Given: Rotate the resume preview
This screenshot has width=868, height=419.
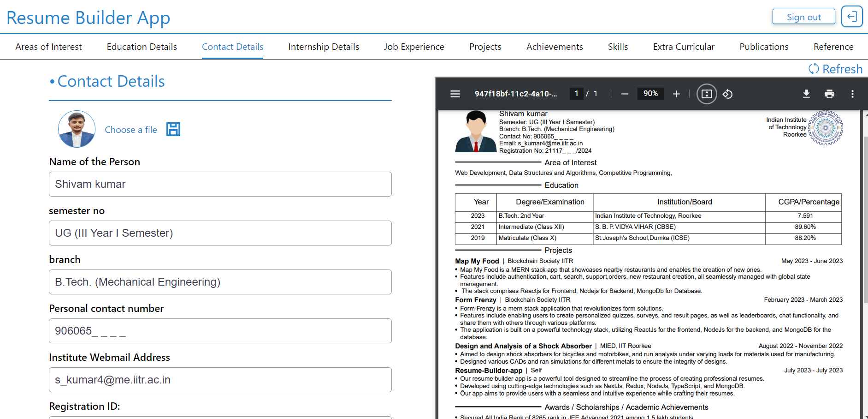Looking at the screenshot, I should pos(728,94).
